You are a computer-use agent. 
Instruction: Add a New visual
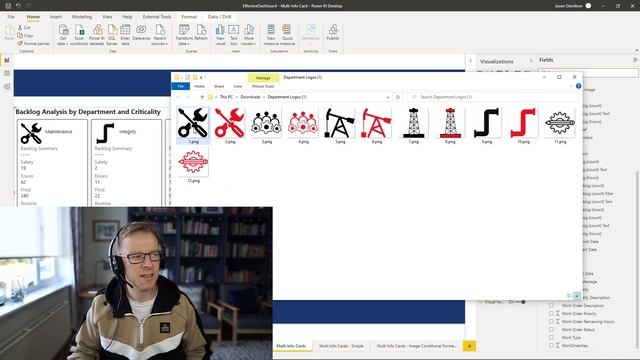[x=220, y=35]
